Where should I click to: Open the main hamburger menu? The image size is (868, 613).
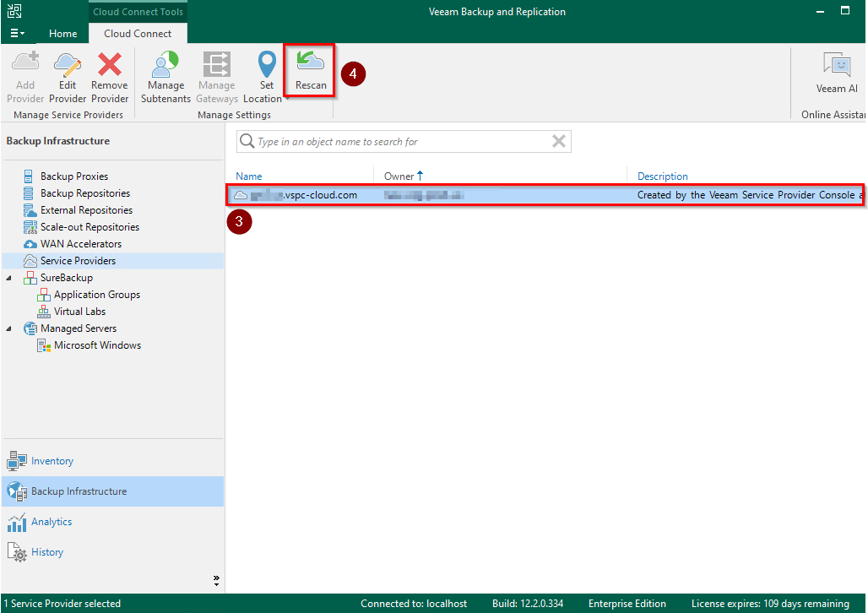(x=17, y=33)
